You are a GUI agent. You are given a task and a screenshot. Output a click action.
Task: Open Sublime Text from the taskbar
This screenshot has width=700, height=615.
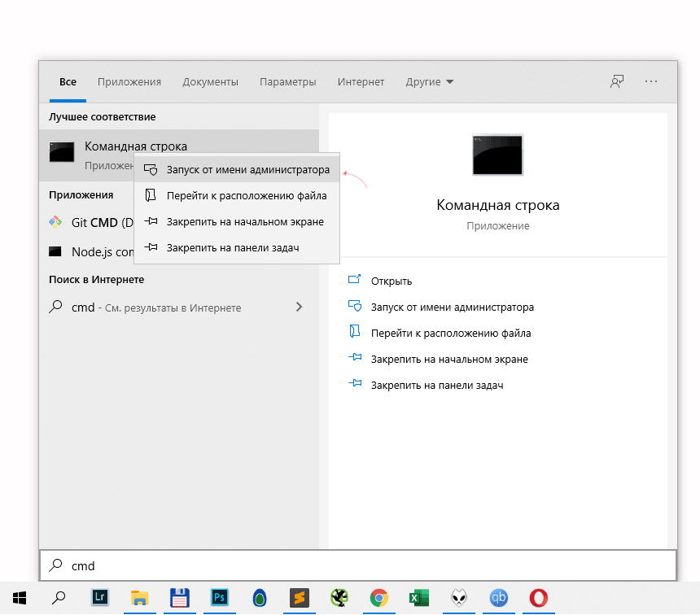click(x=299, y=598)
